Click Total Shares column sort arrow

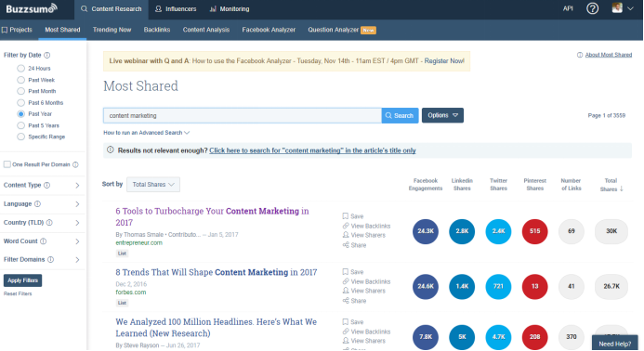pyautogui.click(x=622, y=188)
